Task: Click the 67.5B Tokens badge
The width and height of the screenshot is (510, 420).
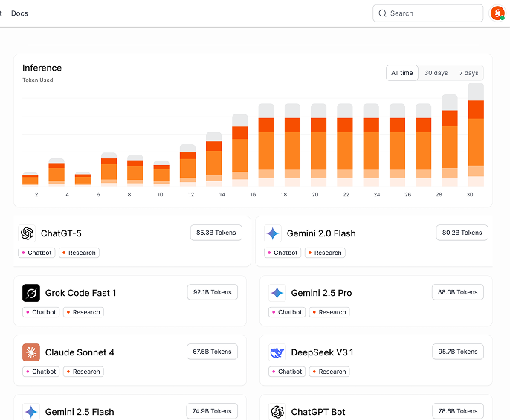Action: [212, 352]
